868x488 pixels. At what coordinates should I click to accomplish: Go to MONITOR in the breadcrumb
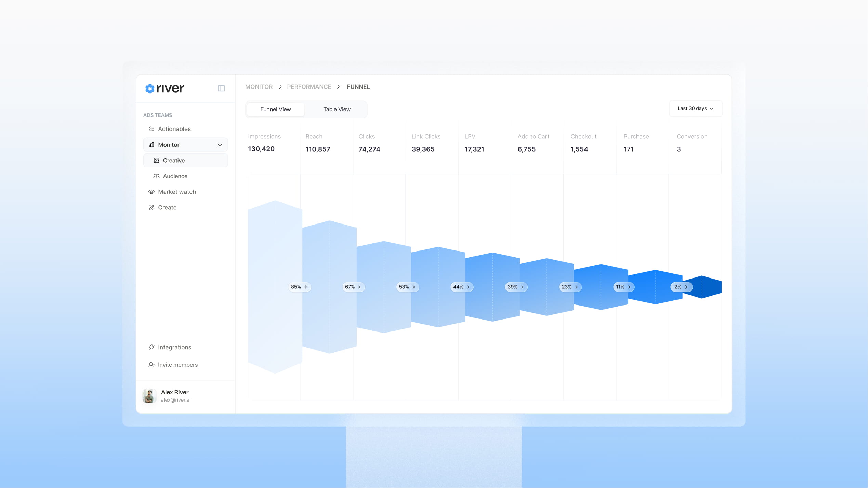(259, 87)
